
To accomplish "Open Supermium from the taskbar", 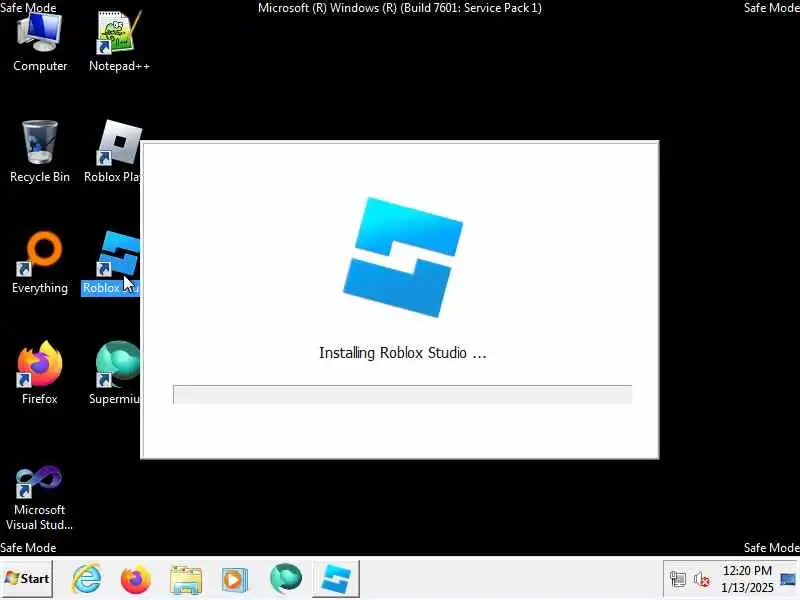I will coord(286,579).
